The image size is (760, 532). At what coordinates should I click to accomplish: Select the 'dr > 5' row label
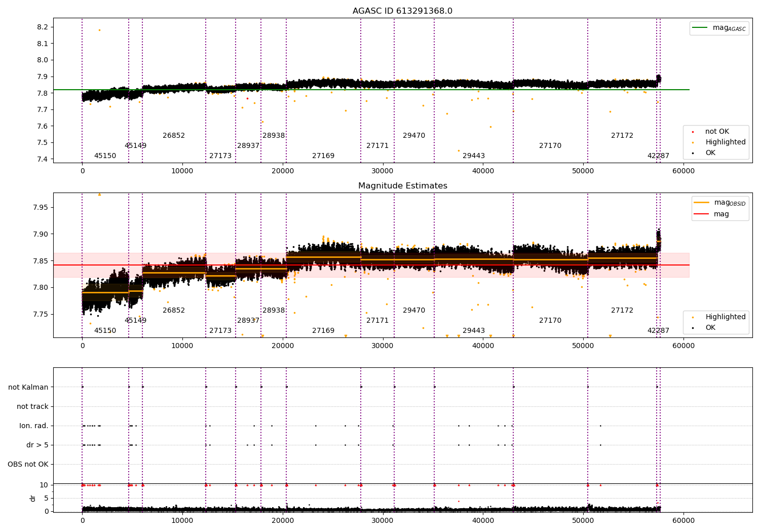pos(37,445)
